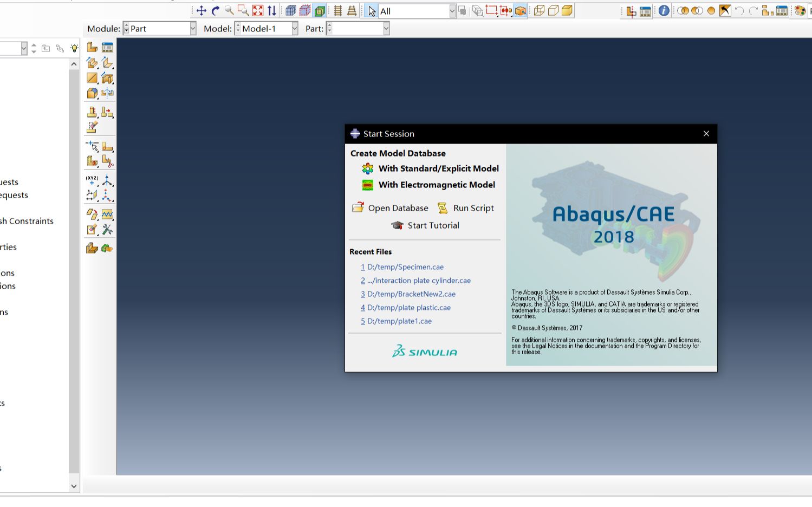Click Create Solid Extrude tool

[92, 63]
